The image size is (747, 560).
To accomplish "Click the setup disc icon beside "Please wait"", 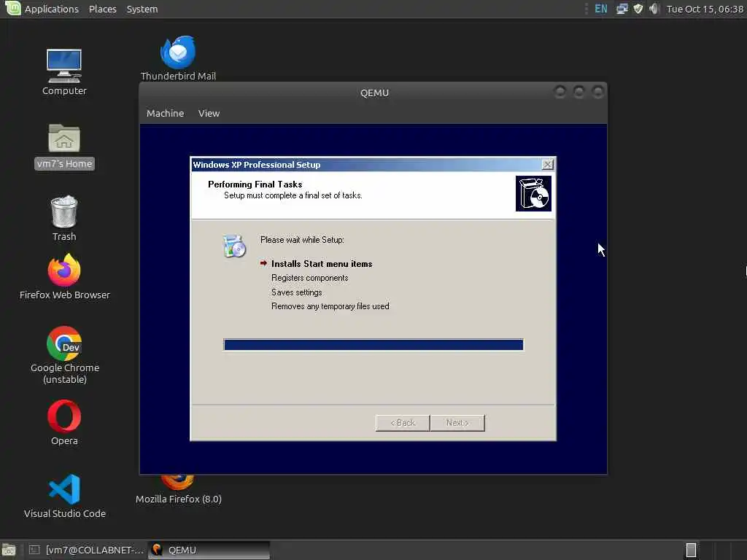I will tap(234, 246).
